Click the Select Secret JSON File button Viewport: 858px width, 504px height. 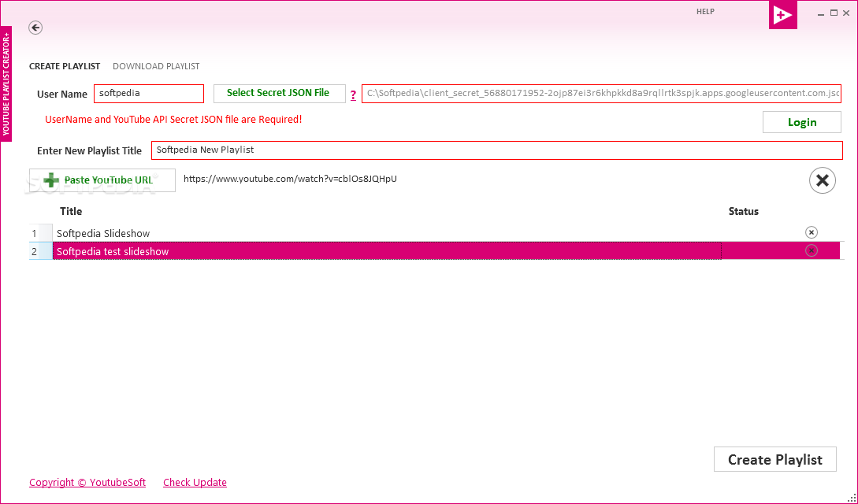pyautogui.click(x=279, y=94)
